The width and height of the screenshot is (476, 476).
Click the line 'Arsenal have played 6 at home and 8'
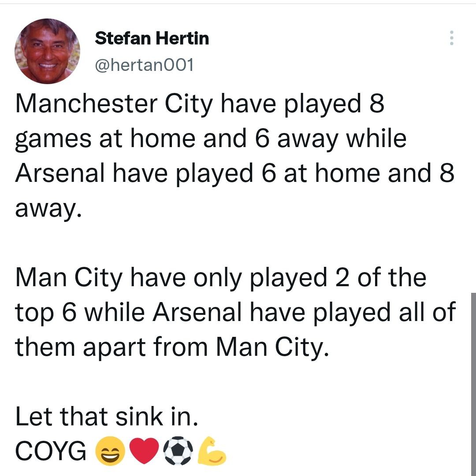[234, 173]
